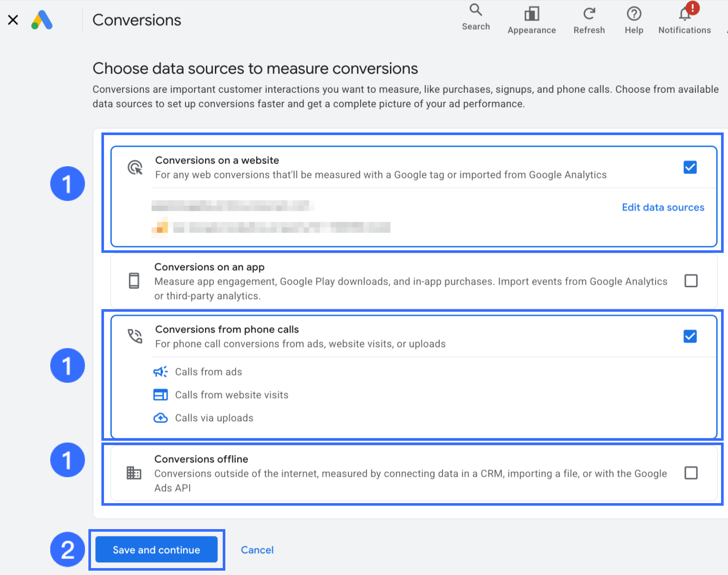Screen dimensions: 728x575
Task: Click the offline conversions building icon
Action: 134,473
